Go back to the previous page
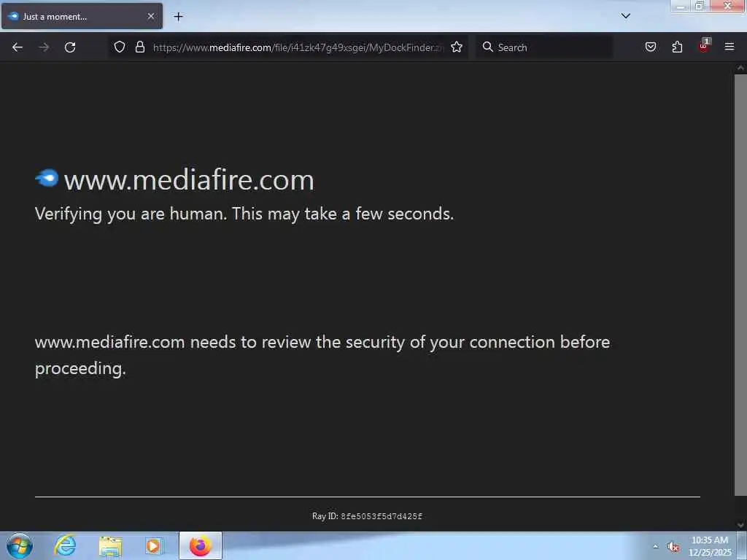The image size is (747, 560). coord(18,47)
